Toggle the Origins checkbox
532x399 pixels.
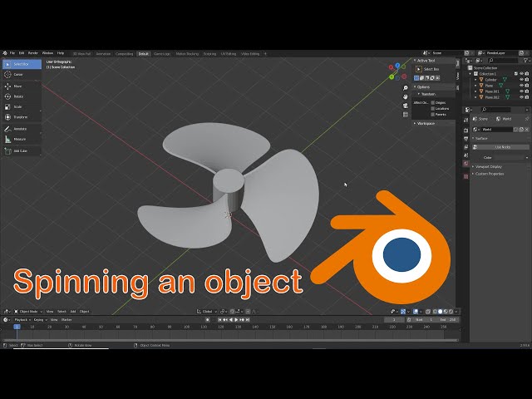click(433, 102)
